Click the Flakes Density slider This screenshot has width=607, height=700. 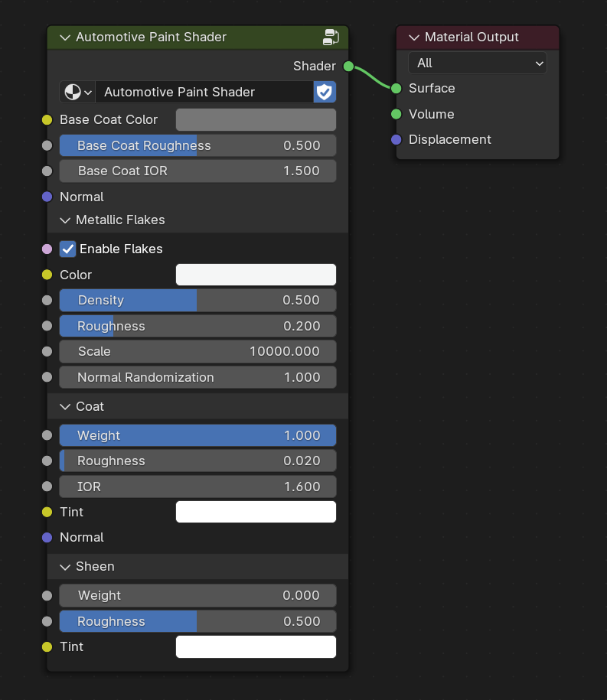(197, 300)
